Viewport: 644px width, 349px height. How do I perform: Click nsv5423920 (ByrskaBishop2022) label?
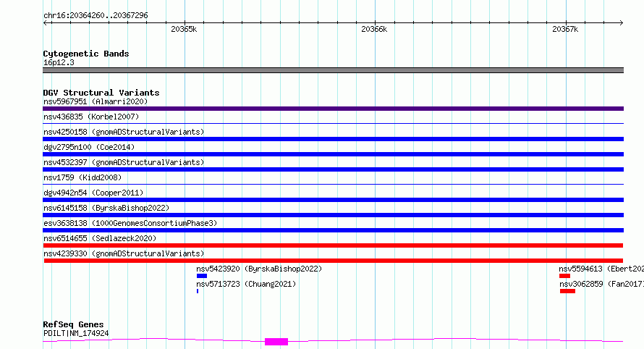tap(259, 269)
